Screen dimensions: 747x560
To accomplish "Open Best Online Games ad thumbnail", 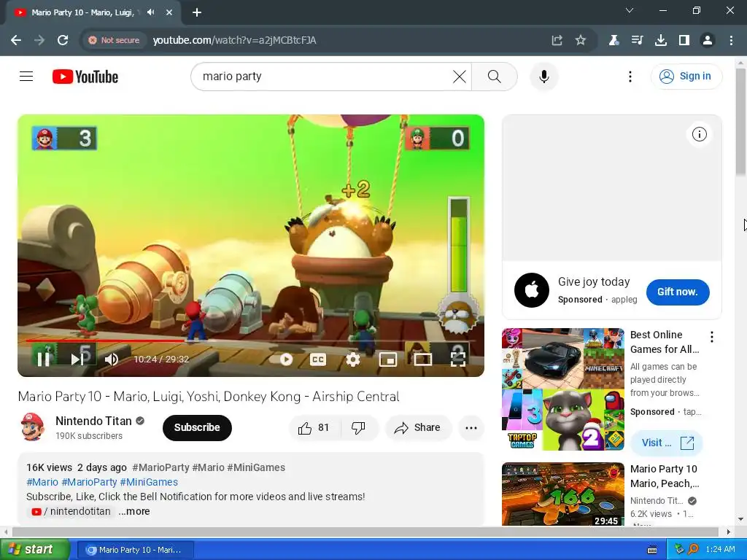I will click(562, 389).
